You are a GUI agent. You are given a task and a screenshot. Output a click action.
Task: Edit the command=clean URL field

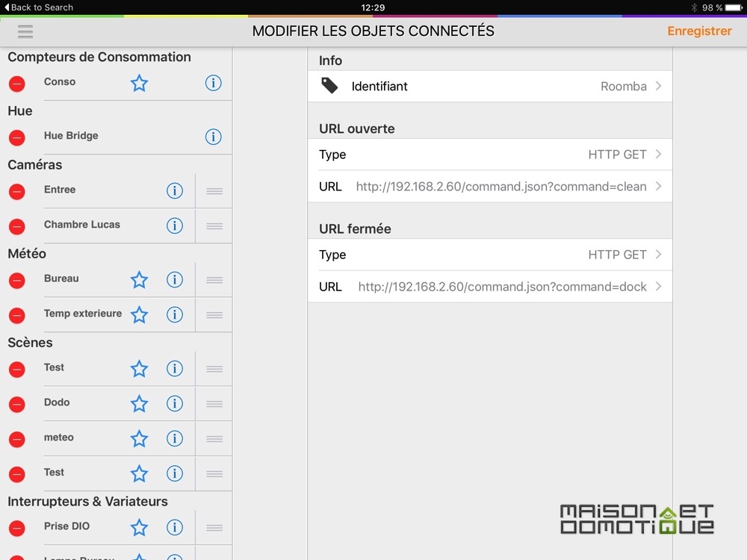(x=490, y=186)
